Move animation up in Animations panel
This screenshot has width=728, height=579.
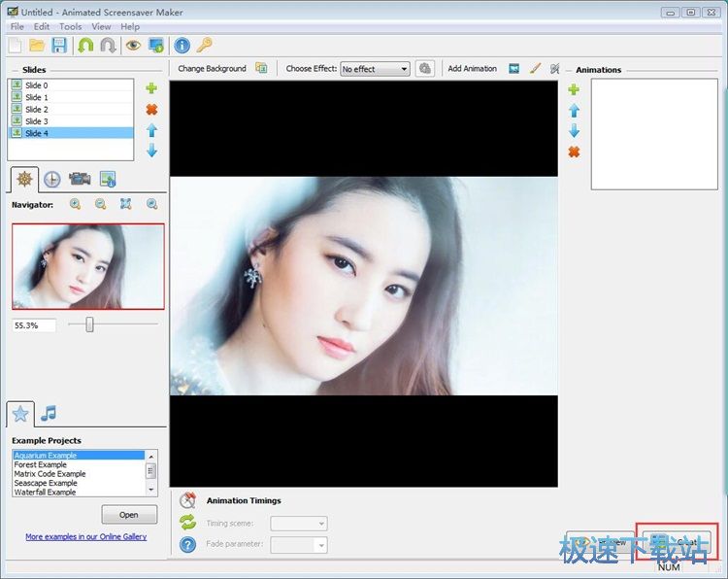575,111
